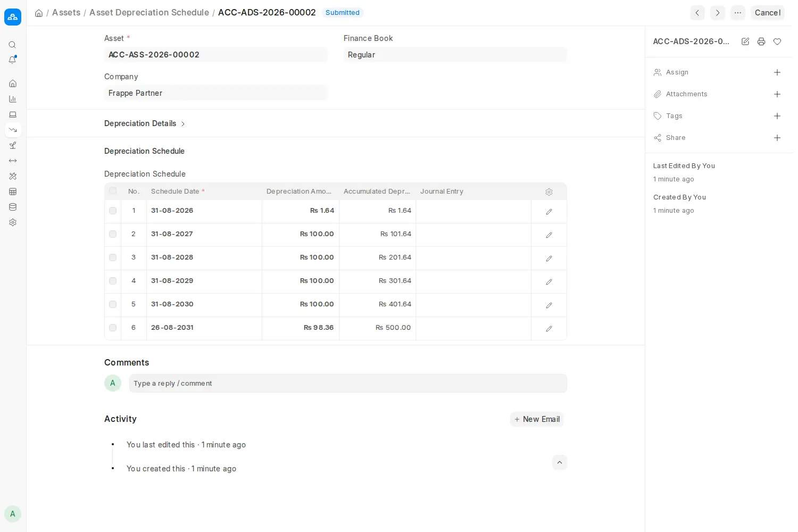
Task: Click the heart like icon
Action: pos(777,41)
